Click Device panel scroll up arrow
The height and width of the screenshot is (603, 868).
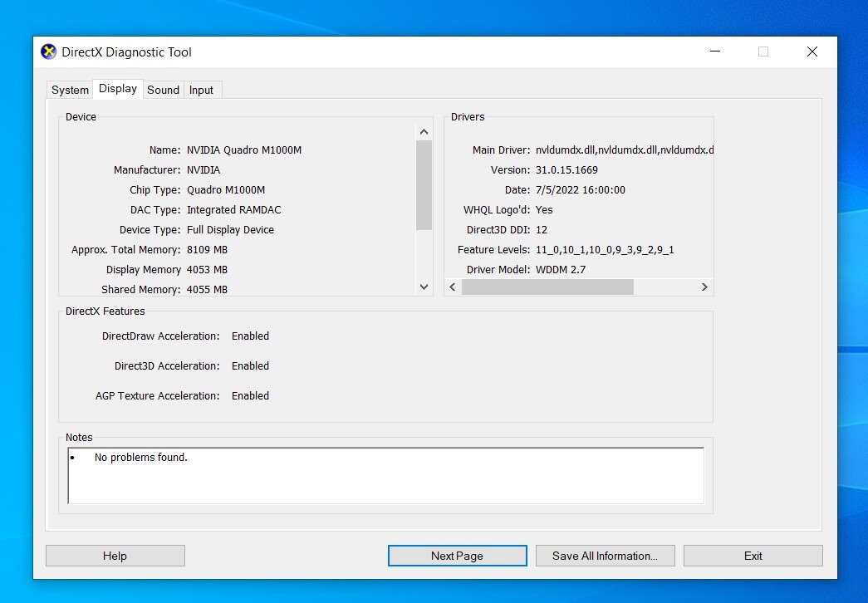tap(424, 132)
